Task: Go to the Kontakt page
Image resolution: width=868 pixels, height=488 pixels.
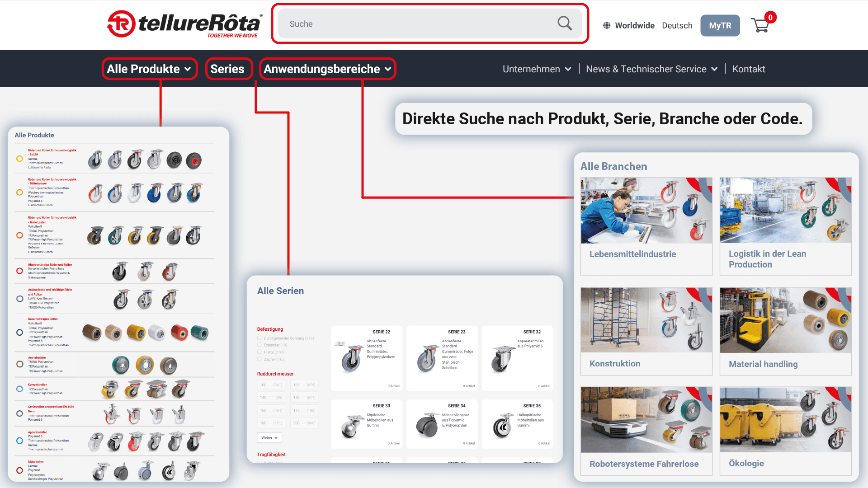Action: point(749,69)
